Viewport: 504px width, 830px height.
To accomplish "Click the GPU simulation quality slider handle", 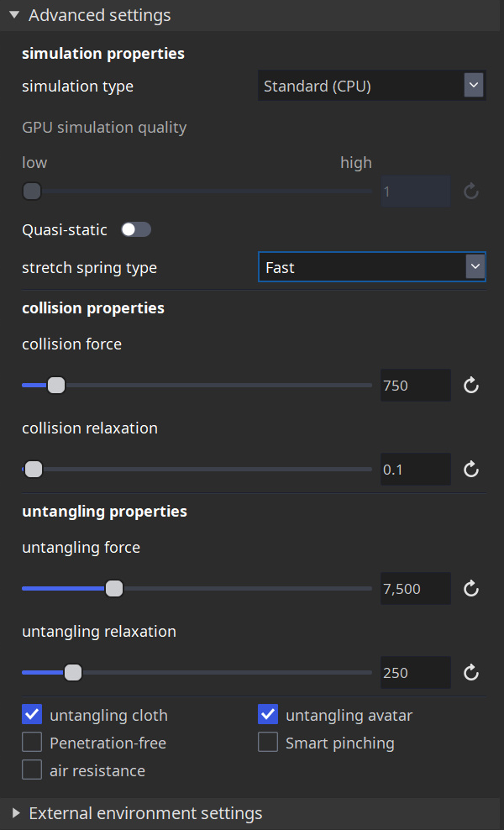I will 31,192.
